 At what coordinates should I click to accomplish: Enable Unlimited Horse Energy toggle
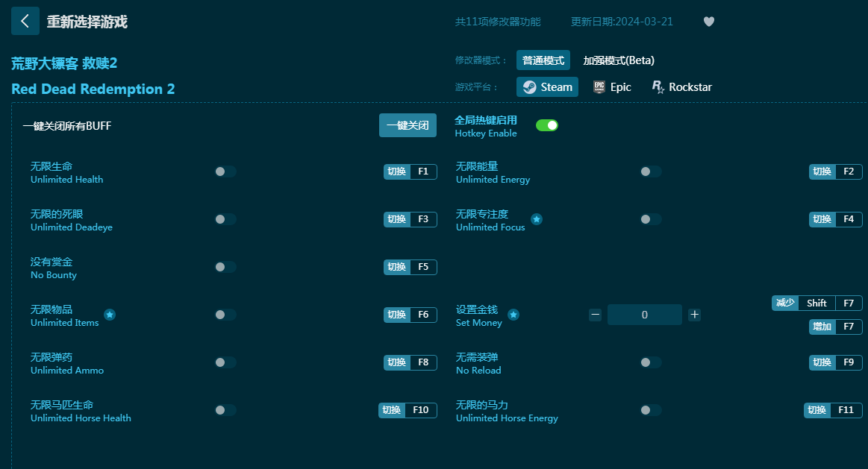point(651,410)
